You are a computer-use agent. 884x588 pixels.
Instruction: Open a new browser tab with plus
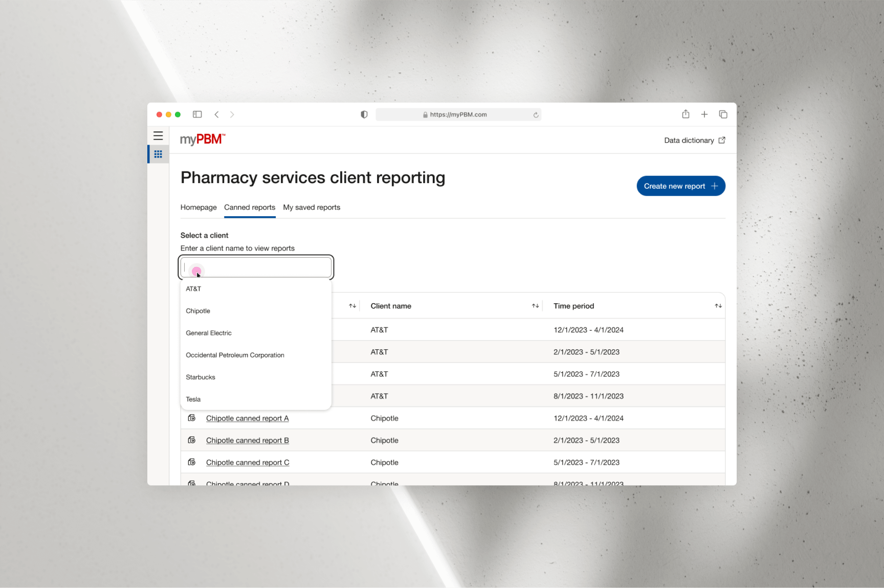click(704, 115)
